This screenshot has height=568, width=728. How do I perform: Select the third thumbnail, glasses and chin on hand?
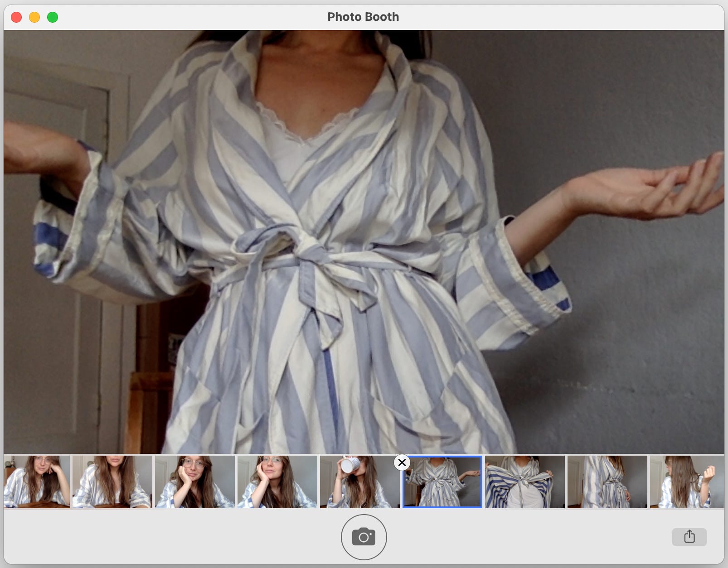click(x=194, y=481)
